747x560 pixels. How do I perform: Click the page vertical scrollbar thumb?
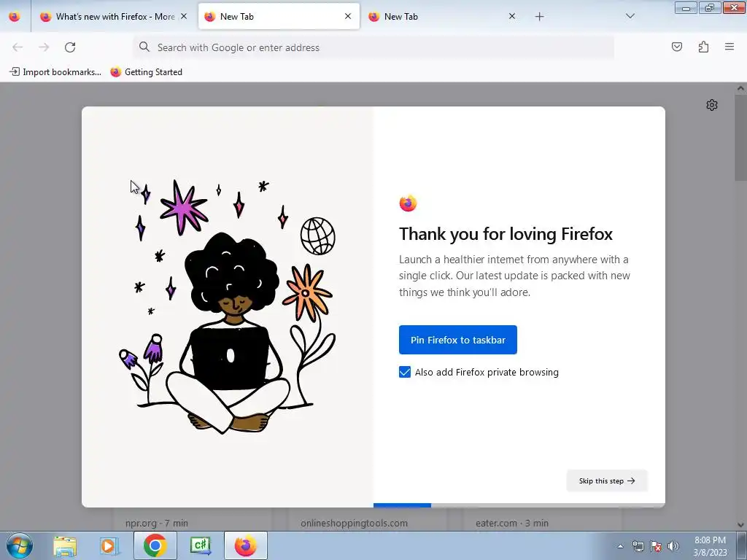pyautogui.click(x=740, y=138)
